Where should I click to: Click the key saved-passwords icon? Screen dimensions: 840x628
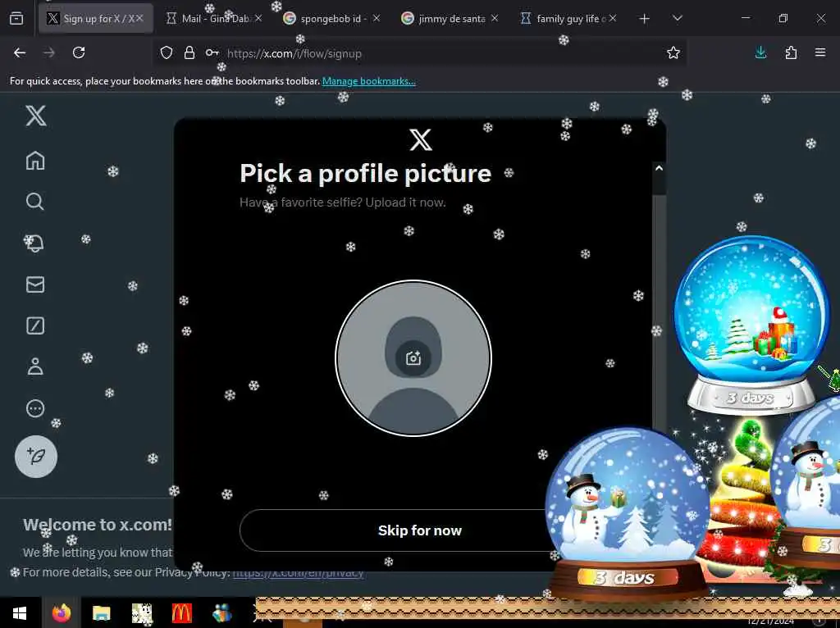(212, 53)
